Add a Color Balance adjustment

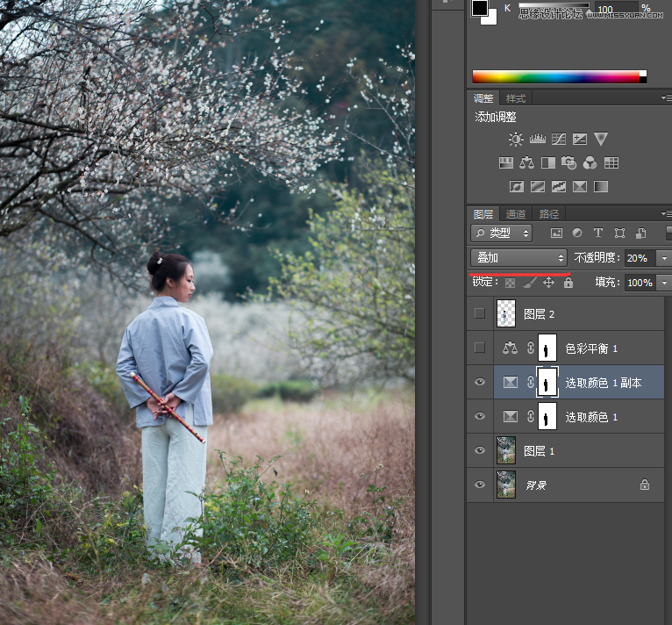coord(526,162)
